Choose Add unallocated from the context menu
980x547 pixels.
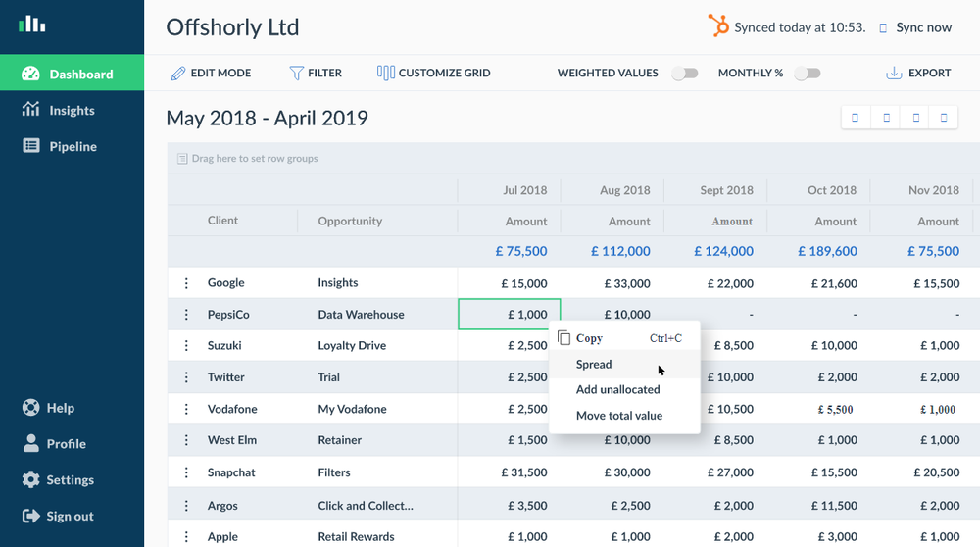point(624,389)
